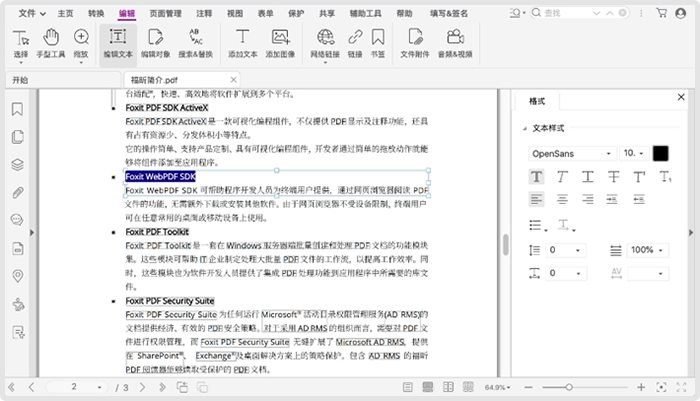Switch to the 页面管理 ribbon tab
The image size is (700, 401).
point(165,13)
